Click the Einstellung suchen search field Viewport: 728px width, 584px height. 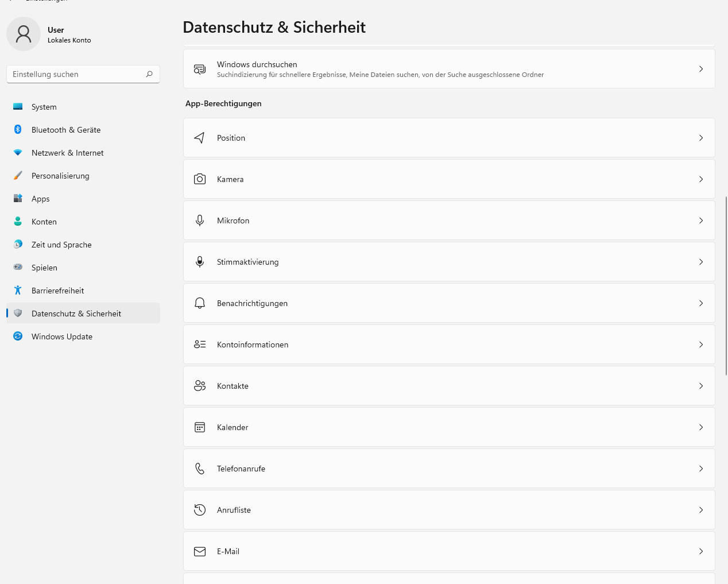pyautogui.click(x=78, y=74)
